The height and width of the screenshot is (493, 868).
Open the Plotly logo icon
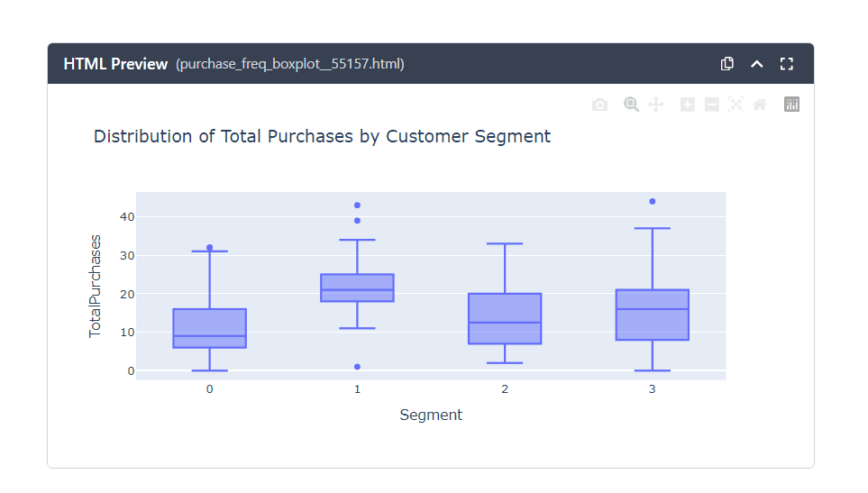791,105
